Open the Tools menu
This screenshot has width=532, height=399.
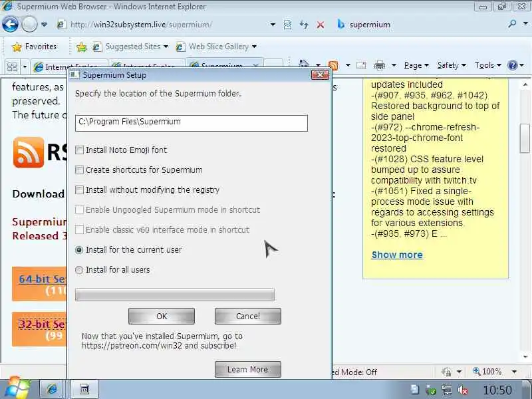click(x=487, y=65)
